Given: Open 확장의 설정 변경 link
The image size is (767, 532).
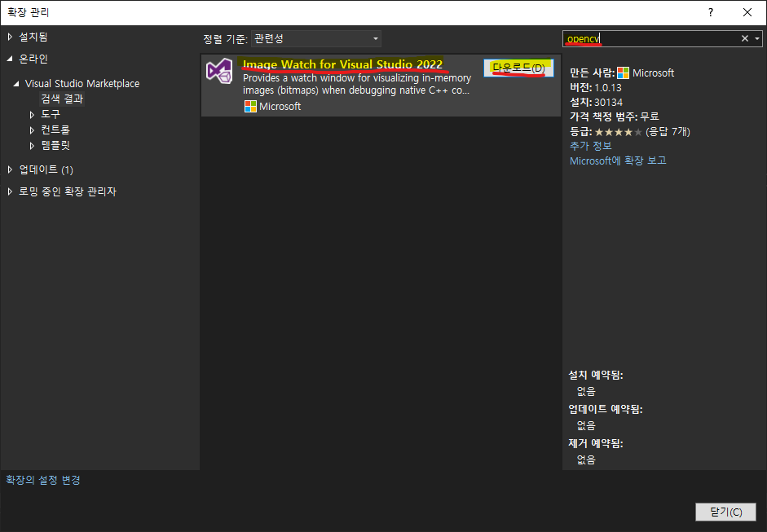Looking at the screenshot, I should point(43,480).
